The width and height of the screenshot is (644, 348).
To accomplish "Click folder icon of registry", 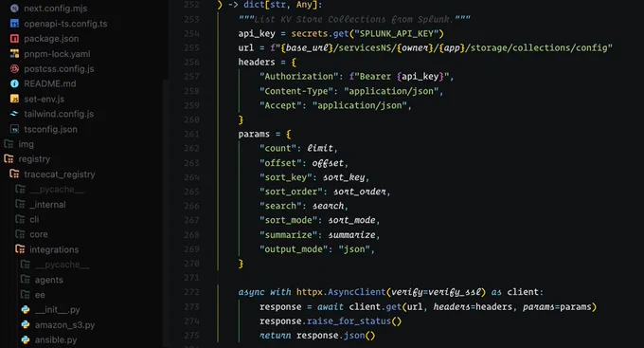I will click(x=9, y=158).
